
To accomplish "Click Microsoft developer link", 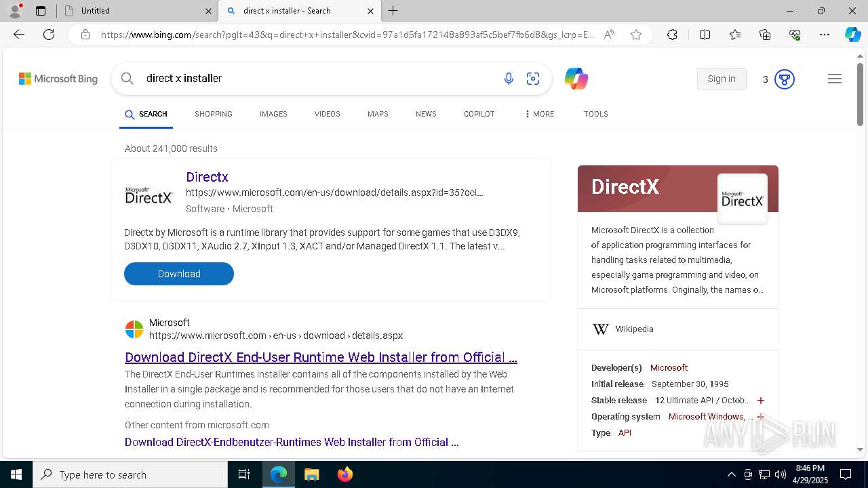I will (x=669, y=368).
